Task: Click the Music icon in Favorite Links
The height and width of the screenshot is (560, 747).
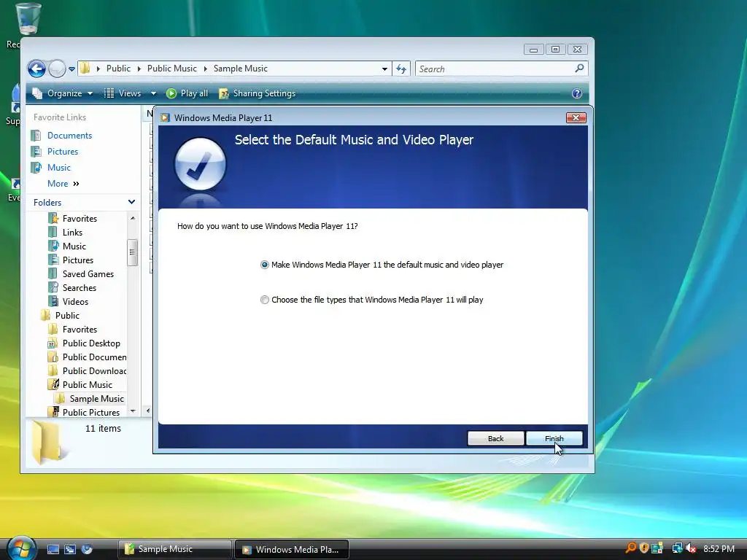Action: (36, 168)
